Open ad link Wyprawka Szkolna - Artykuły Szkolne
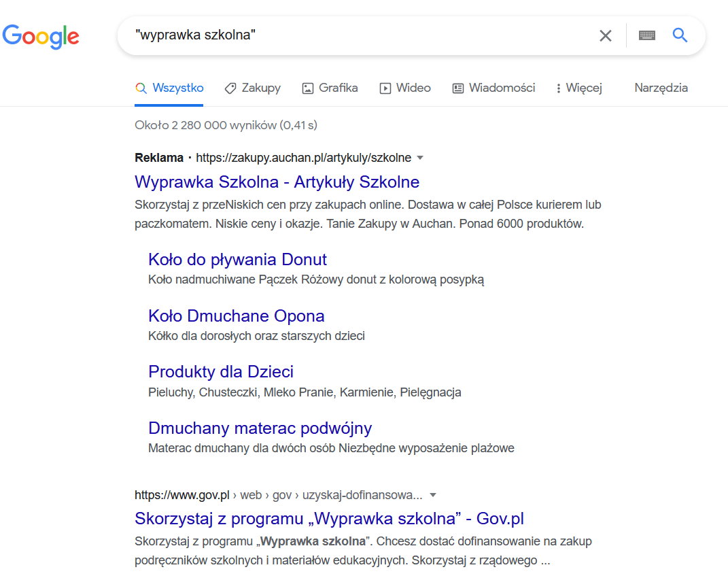Image resolution: width=728 pixels, height=578 pixels. point(277,182)
